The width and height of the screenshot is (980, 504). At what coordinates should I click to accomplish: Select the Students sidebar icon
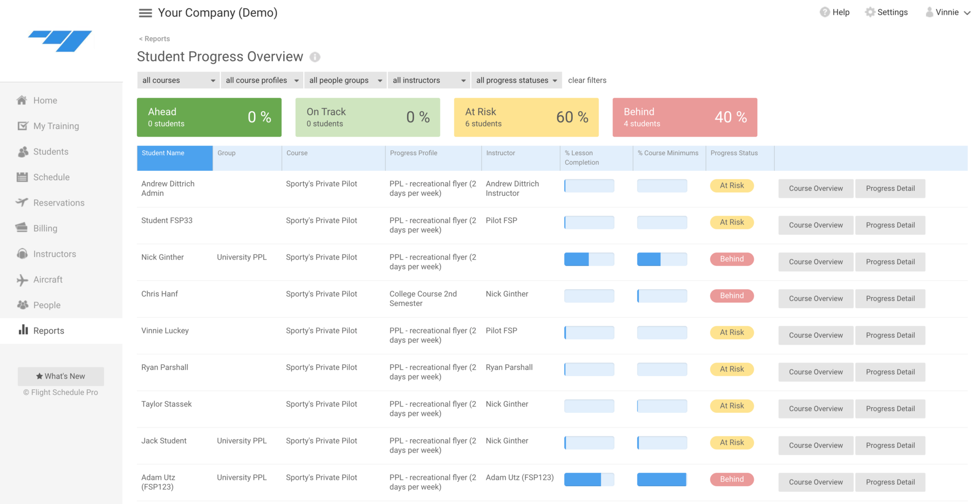(x=22, y=152)
